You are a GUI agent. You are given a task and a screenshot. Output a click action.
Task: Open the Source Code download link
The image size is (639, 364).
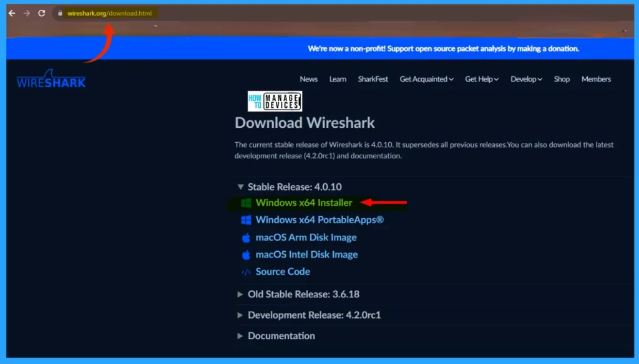pyautogui.click(x=283, y=272)
